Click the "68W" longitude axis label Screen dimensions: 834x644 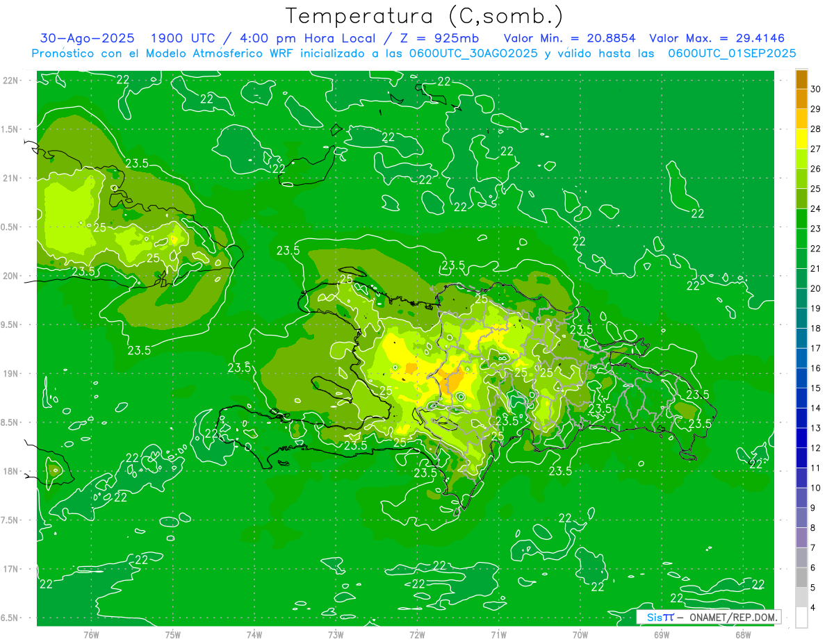[x=743, y=634]
